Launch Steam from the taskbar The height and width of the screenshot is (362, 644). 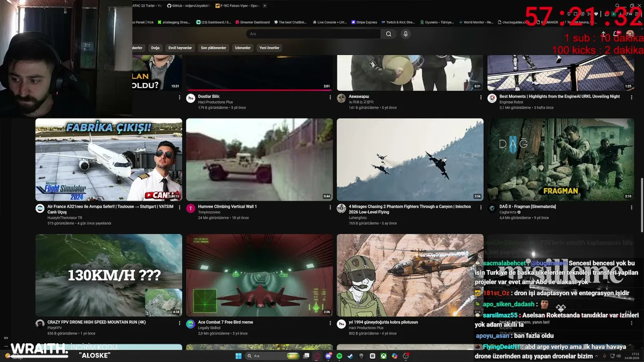(x=351, y=356)
